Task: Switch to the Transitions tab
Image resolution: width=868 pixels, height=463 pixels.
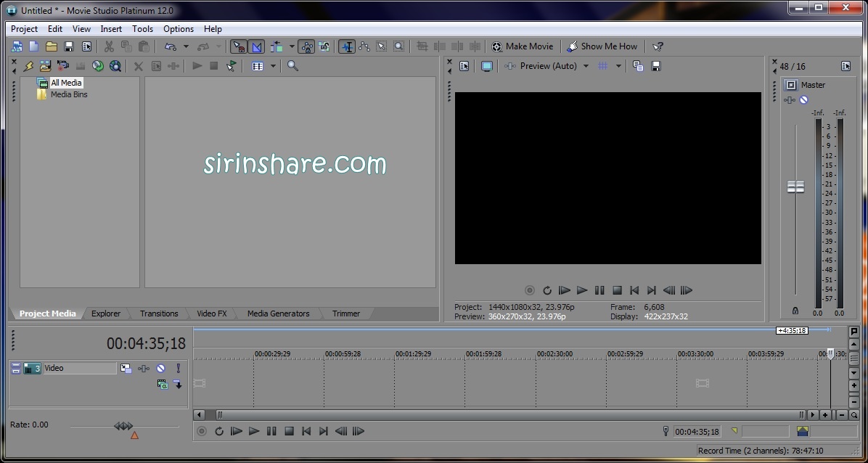Action: point(159,314)
